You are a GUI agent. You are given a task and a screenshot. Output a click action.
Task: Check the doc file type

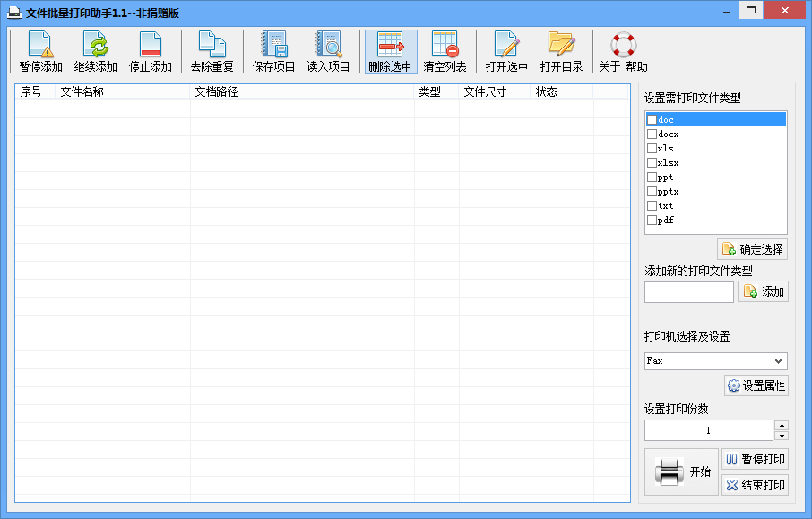[x=652, y=119]
